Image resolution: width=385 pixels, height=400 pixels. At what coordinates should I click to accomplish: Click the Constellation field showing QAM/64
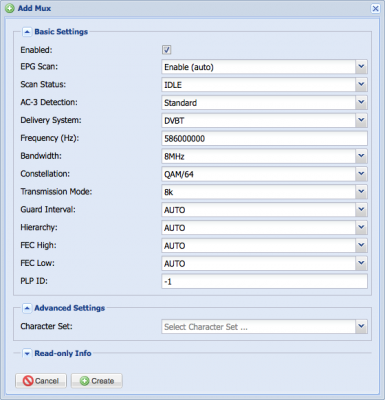[x=259, y=174]
